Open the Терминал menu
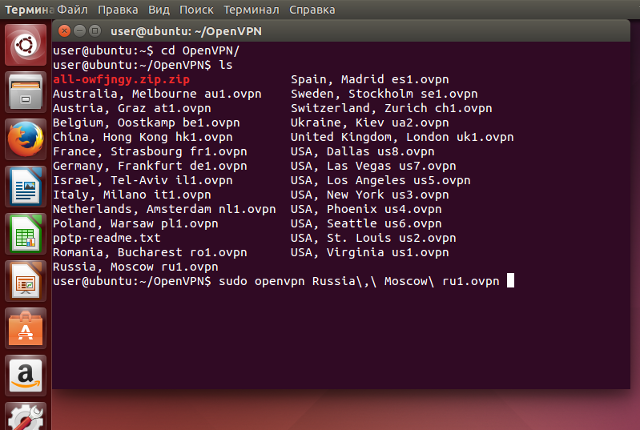Image resolution: width=640 pixels, height=430 pixels. [251, 9]
